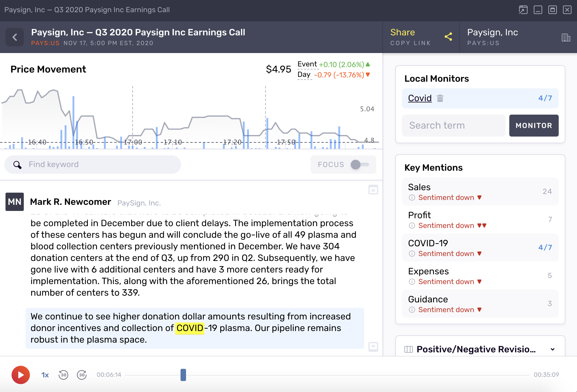
Task: Click the Event price change label
Action: click(x=307, y=64)
